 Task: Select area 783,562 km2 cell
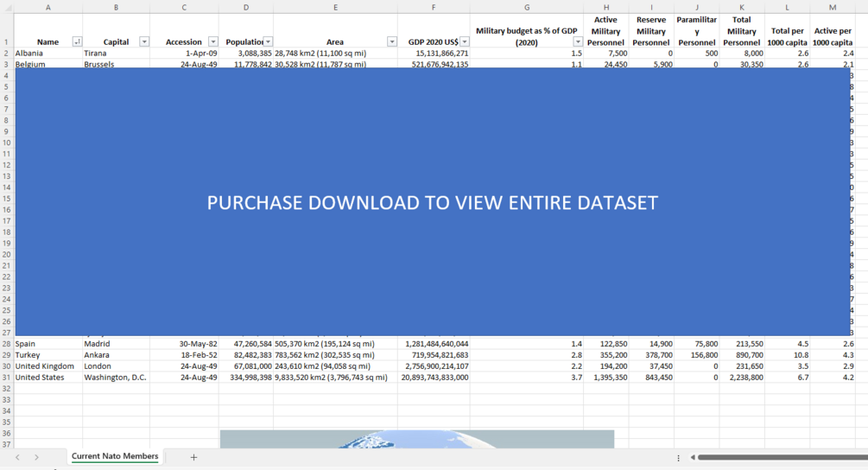[x=335, y=355]
